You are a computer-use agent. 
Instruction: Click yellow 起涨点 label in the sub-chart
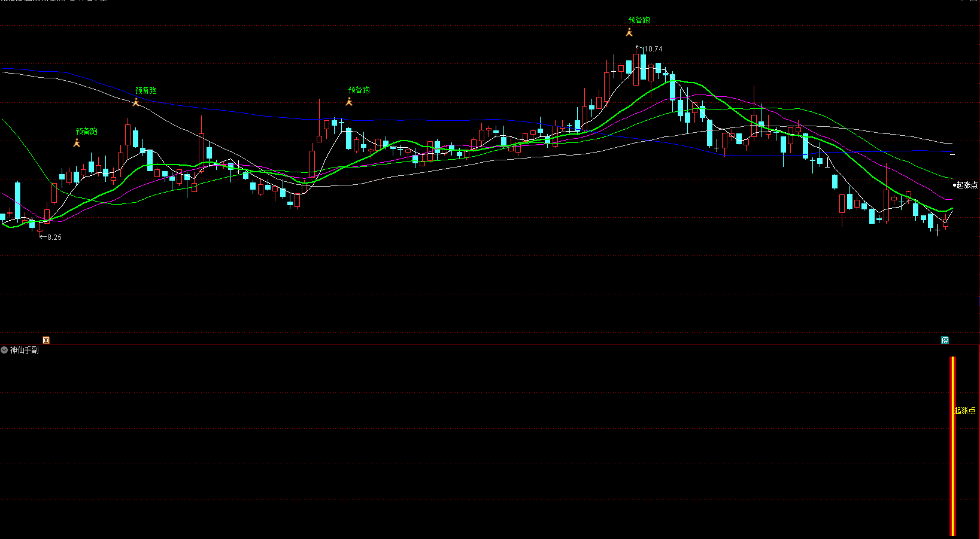point(964,410)
